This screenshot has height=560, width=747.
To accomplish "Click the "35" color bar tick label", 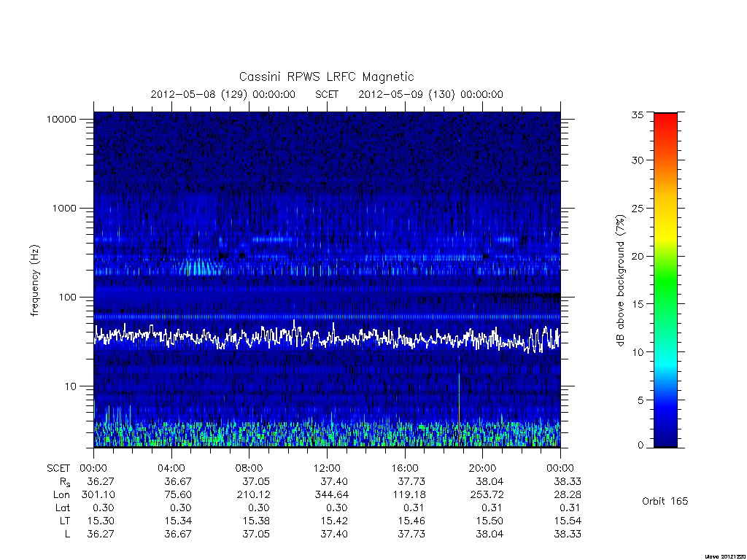I will click(x=638, y=114).
